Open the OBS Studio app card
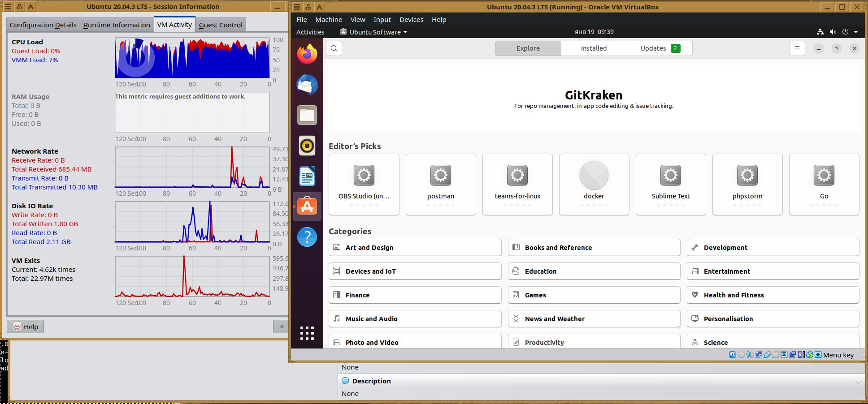Screen dimensions: 868x404 pos(364,185)
